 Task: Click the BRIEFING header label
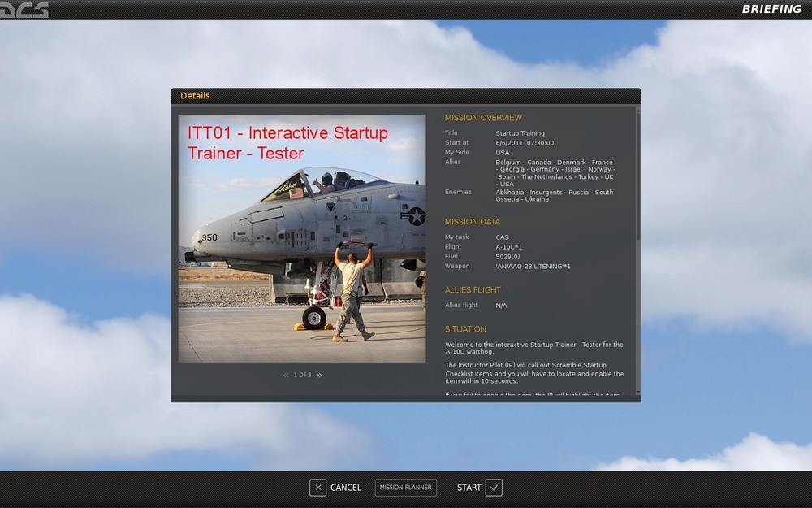coord(771,9)
